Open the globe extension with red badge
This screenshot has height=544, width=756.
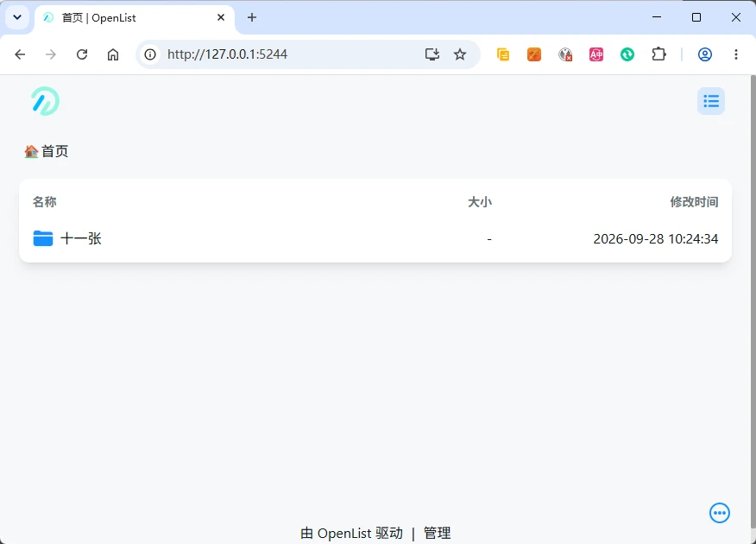pyautogui.click(x=565, y=54)
